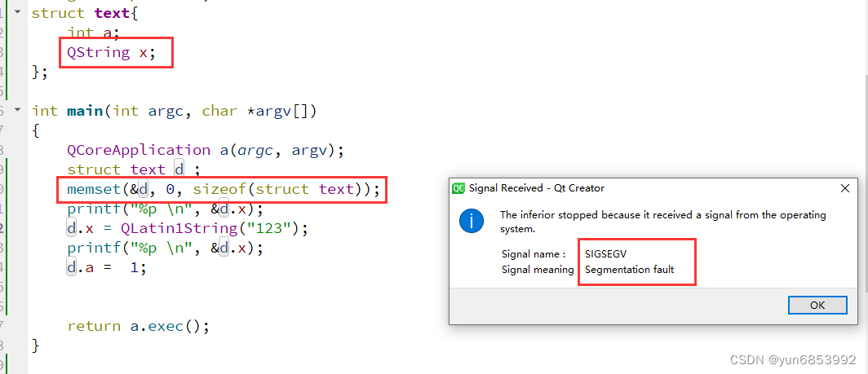Click the 'struct text{' declaration line
The height and width of the screenshot is (374, 868).
pyautogui.click(x=85, y=13)
